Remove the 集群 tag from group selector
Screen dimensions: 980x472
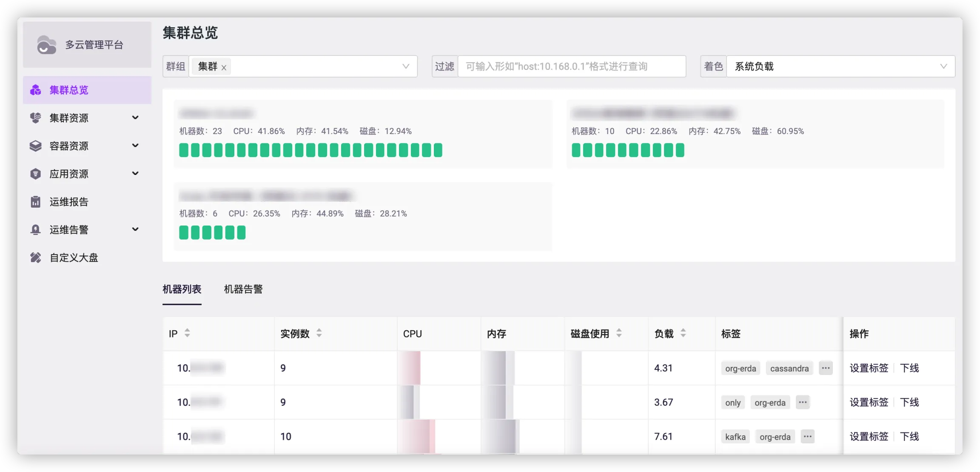224,67
